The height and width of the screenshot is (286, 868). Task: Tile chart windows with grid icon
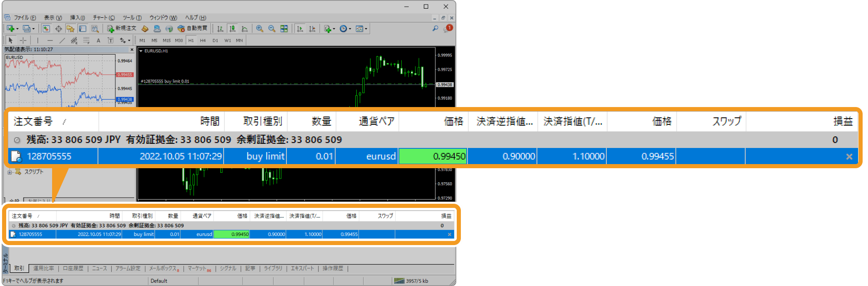coord(284,29)
